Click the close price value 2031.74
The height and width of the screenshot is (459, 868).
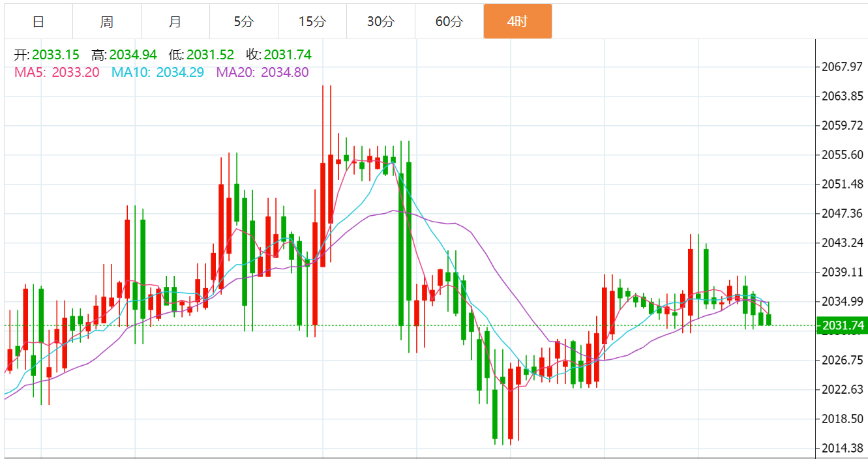(288, 55)
